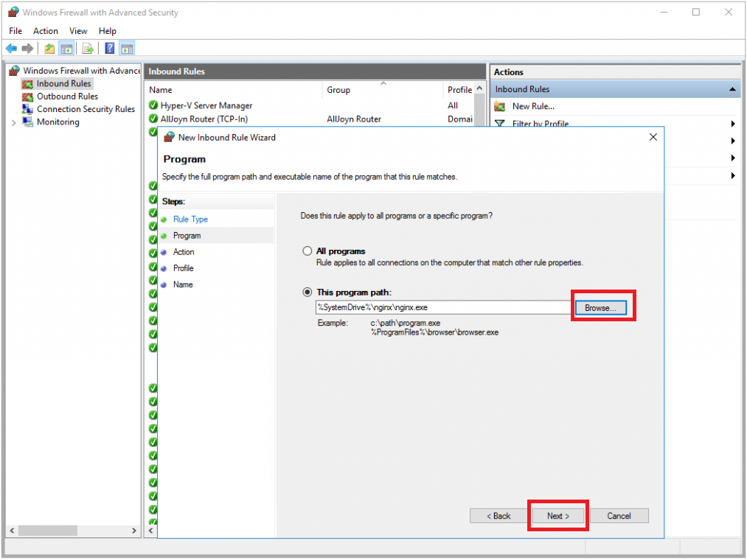Select the All programs radio button
This screenshot has width=747, height=560.
coord(308,251)
